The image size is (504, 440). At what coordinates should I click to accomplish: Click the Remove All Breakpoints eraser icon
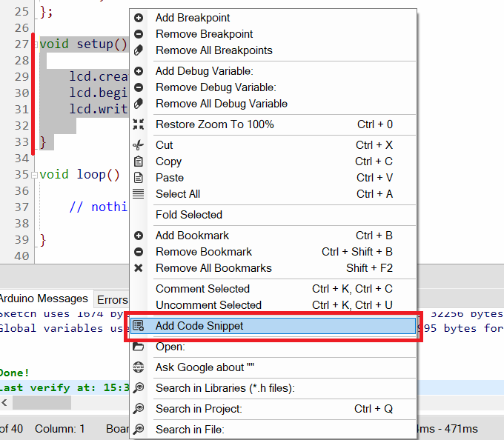tap(139, 50)
